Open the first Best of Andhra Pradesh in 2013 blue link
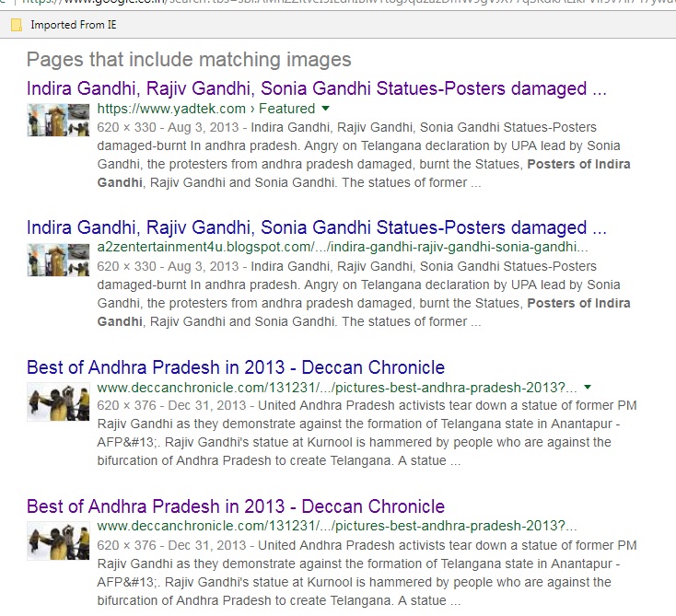Screen dimensions: 676x616 click(x=236, y=367)
